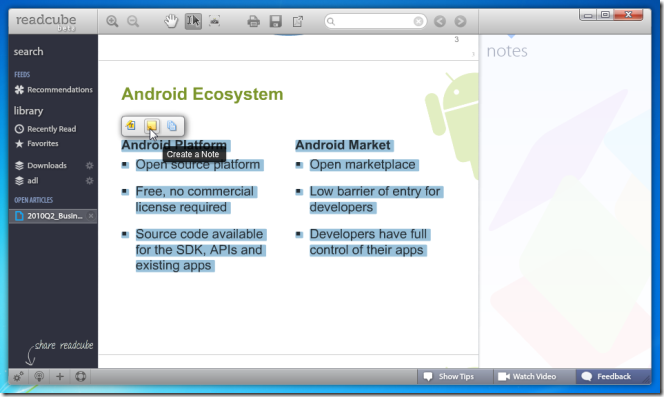The height and width of the screenshot is (397, 664).
Task: Open the Recommendations feed
Action: (x=53, y=90)
